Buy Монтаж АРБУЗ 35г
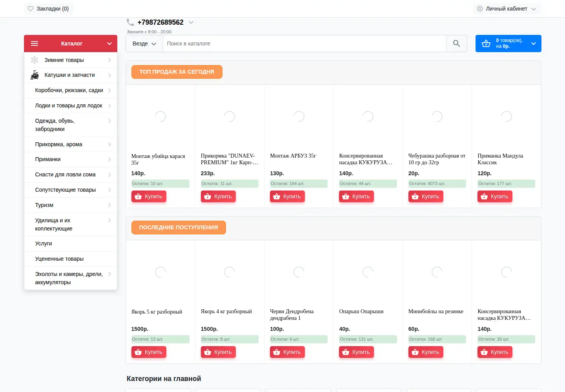The width and height of the screenshot is (565, 392). coord(287,196)
